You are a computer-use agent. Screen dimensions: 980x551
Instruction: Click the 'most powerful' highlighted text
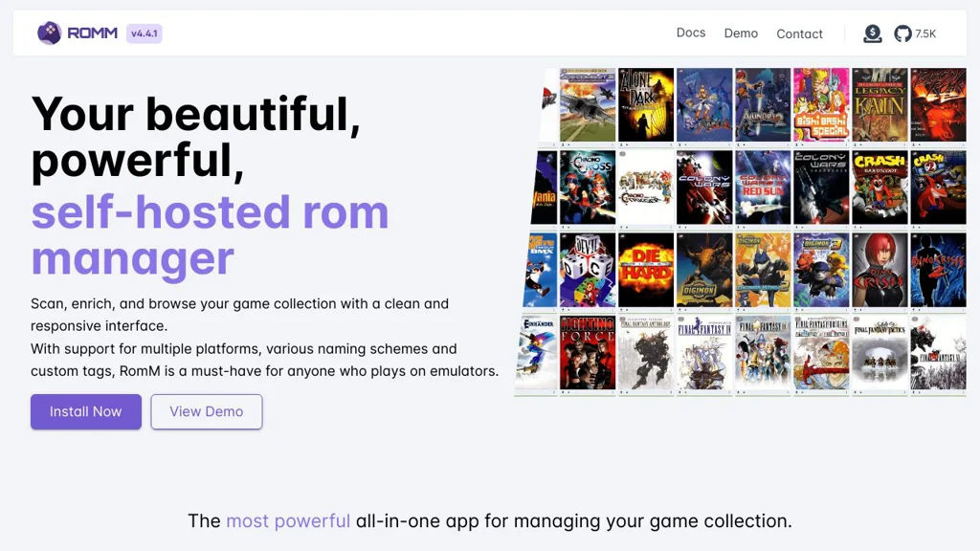(x=288, y=521)
